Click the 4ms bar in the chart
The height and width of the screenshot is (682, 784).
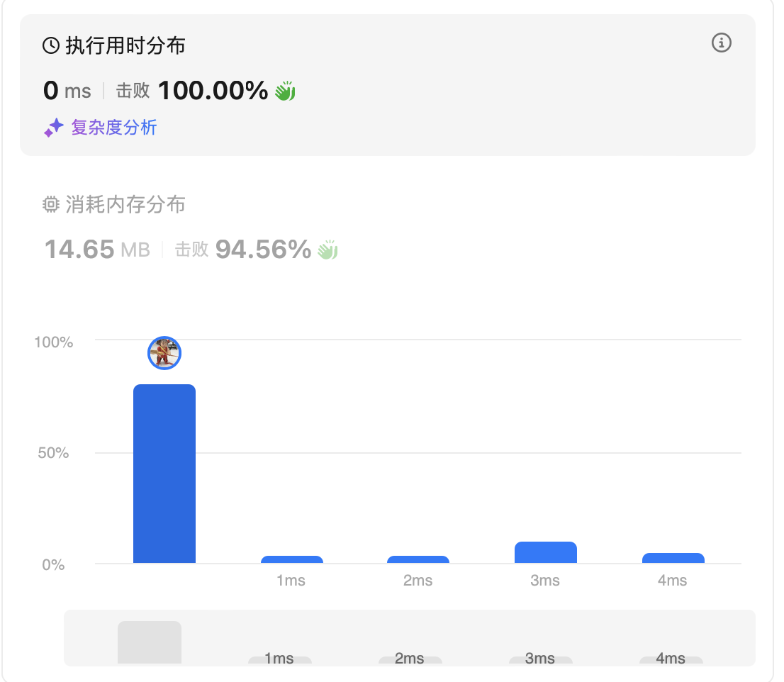click(673, 558)
